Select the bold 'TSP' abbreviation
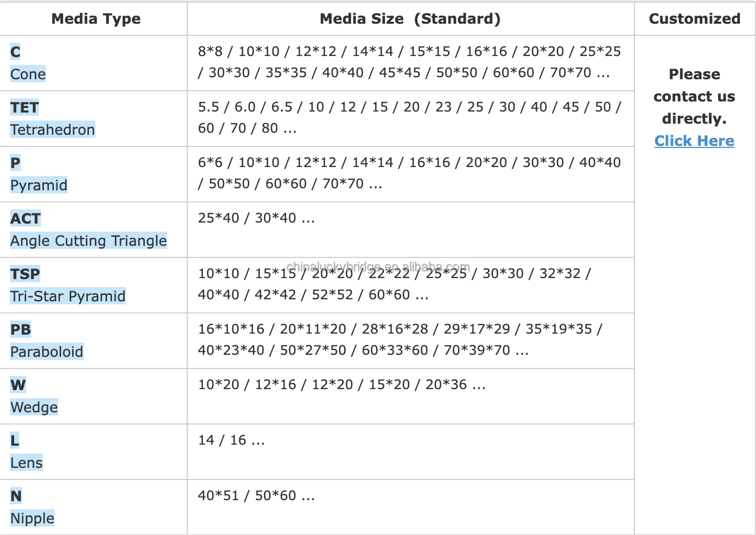756x535 pixels. 25,274
